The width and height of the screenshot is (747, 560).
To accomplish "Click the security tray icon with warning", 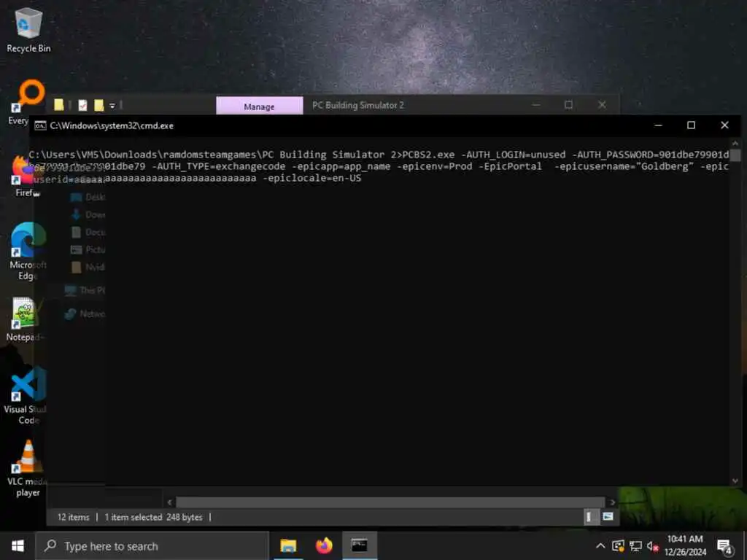I will [x=618, y=546].
